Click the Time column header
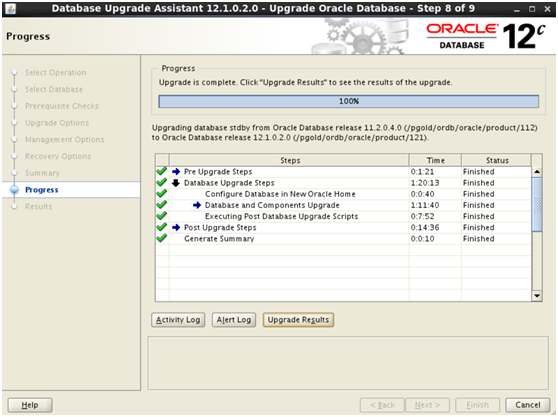This screenshot has width=558, height=417. pos(436,160)
